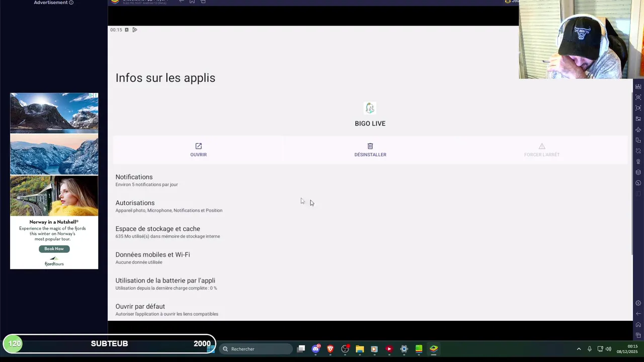Open Task View from the taskbar
Image resolution: width=644 pixels, height=362 pixels.
coord(301,349)
